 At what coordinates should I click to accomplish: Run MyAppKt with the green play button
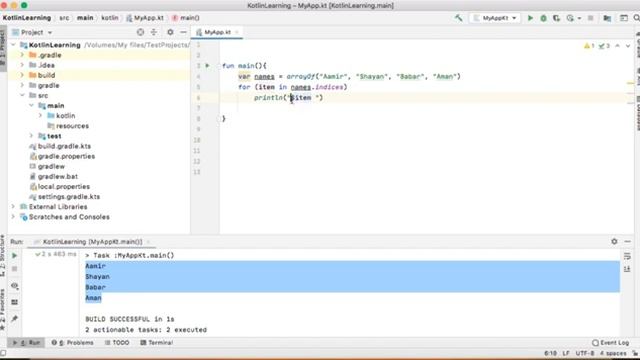coord(530,18)
